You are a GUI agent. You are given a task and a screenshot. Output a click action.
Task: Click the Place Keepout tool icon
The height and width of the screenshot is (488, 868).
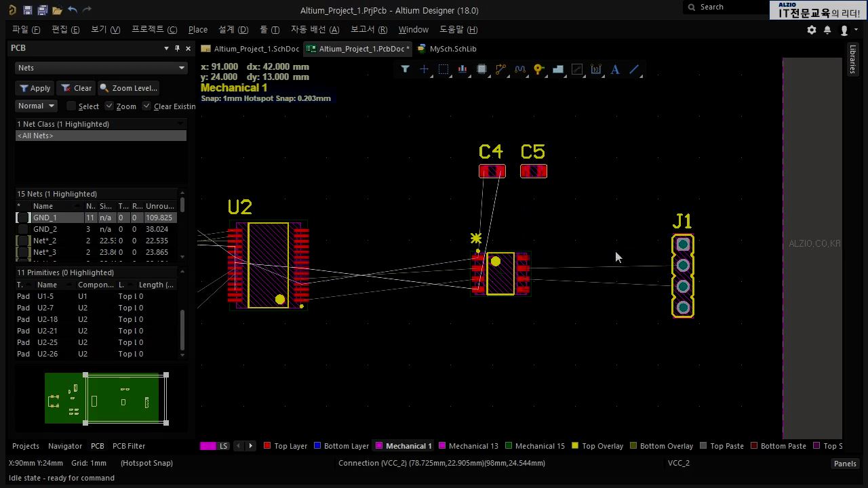click(x=577, y=69)
